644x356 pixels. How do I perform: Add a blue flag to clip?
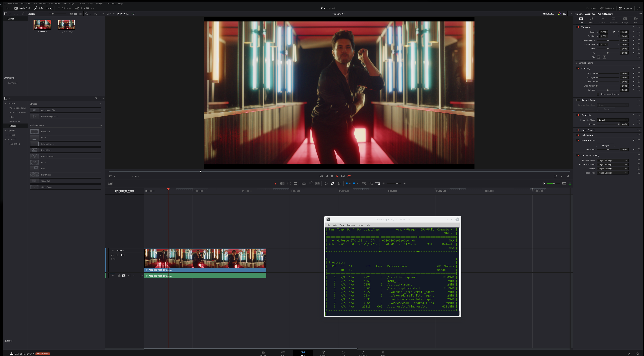[x=347, y=183]
